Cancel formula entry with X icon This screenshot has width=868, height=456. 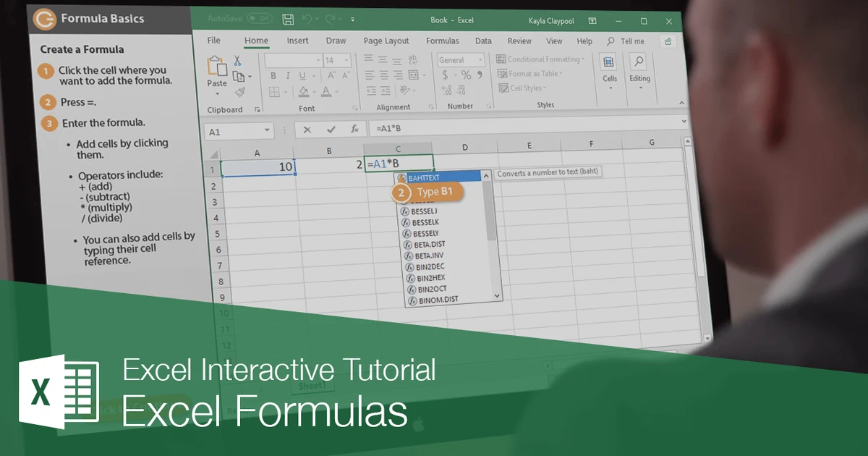(x=307, y=130)
